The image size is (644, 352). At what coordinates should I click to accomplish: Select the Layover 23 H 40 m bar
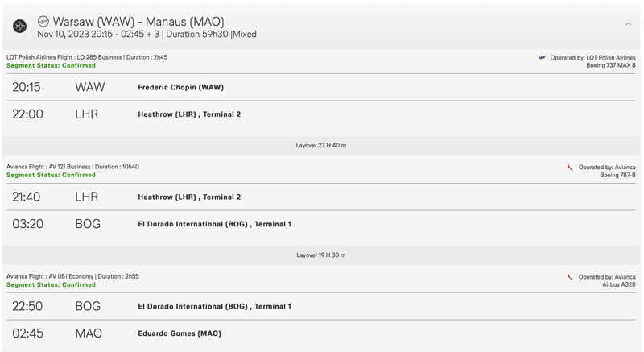(321, 146)
